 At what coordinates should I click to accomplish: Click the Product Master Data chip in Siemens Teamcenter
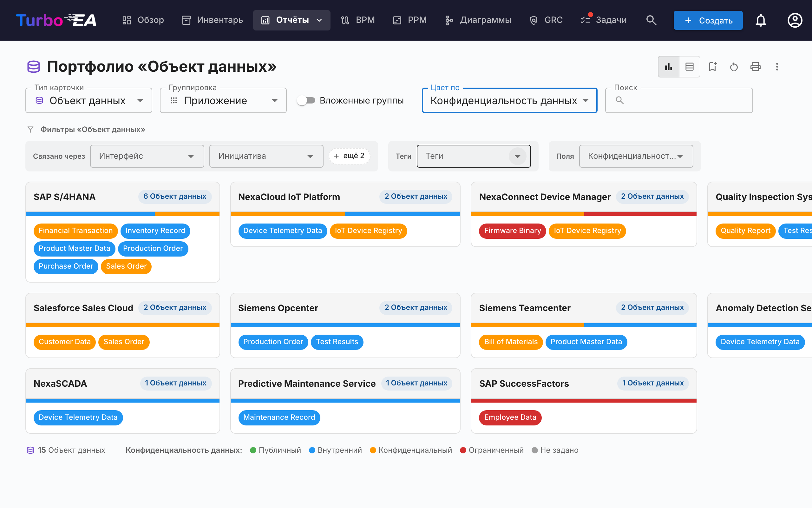[586, 342]
